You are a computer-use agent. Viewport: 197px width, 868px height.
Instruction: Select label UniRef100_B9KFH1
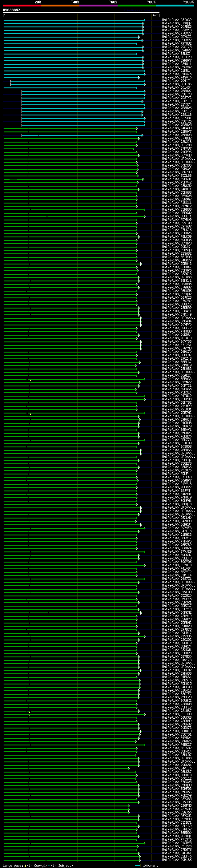pos(177,501)
